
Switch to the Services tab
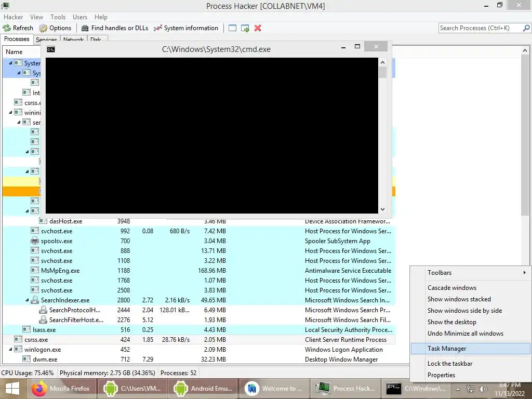click(x=46, y=39)
